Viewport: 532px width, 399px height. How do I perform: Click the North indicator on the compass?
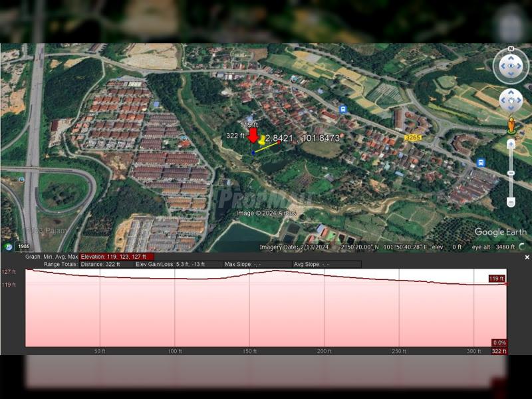[x=511, y=49]
